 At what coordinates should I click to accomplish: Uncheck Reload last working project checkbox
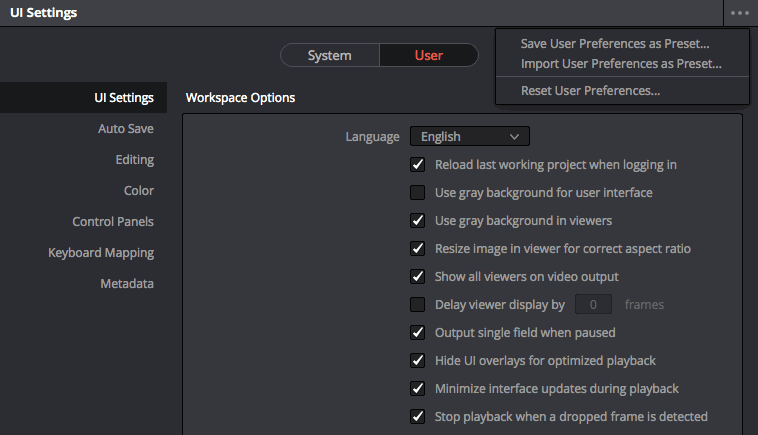click(x=418, y=165)
